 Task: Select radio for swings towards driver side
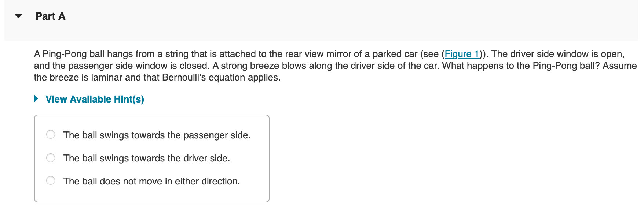point(51,158)
